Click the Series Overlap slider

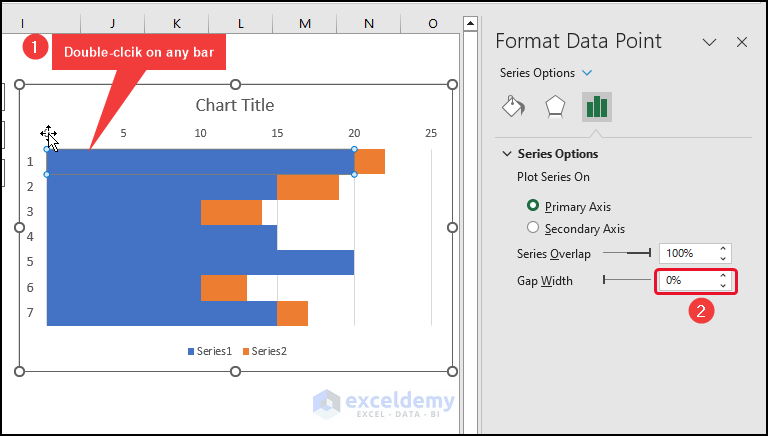(627, 253)
